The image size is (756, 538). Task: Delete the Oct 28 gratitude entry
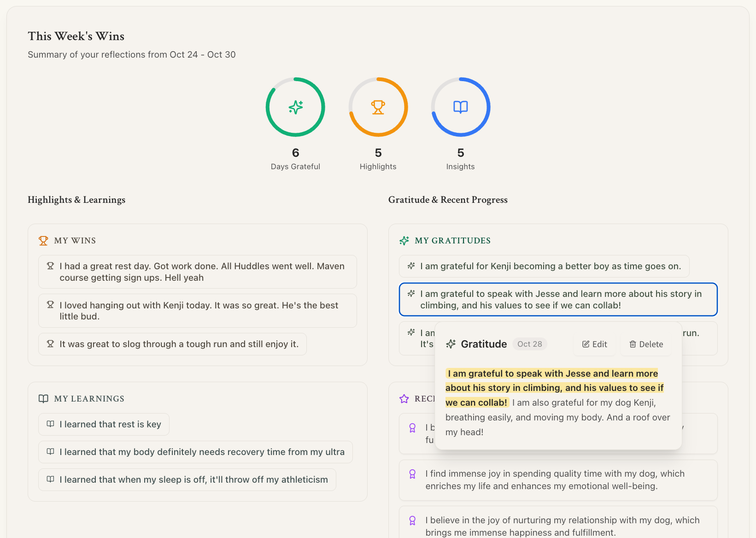click(x=646, y=344)
